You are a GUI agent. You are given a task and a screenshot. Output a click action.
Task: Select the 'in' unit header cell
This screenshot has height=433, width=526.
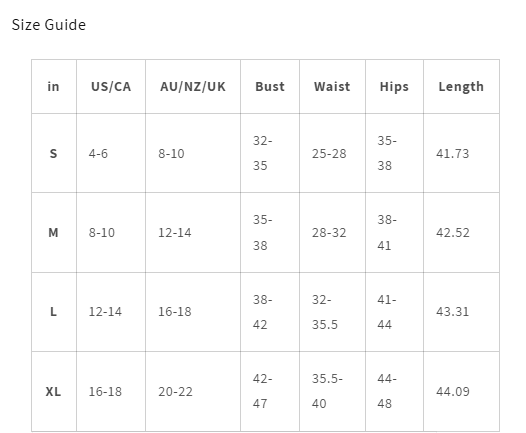53,87
